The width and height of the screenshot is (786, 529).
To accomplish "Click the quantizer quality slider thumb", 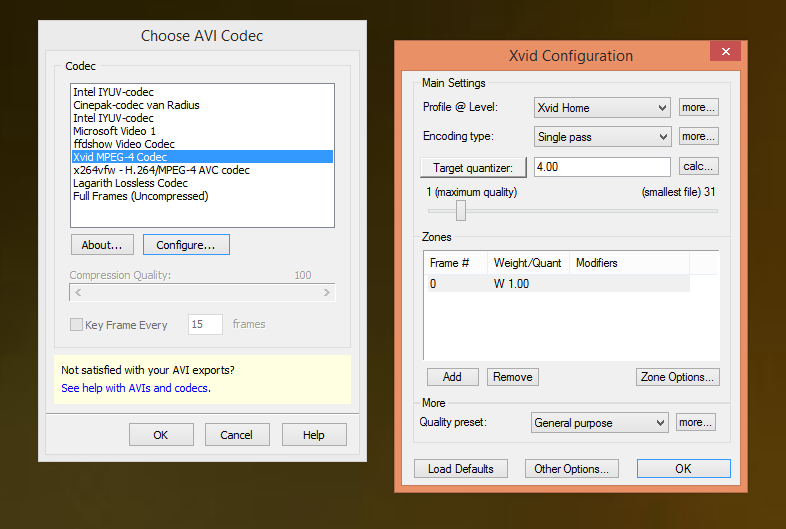I will [x=461, y=211].
